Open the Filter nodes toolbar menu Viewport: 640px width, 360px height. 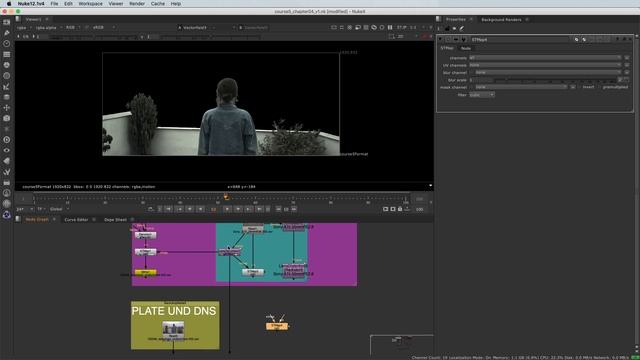(7, 76)
